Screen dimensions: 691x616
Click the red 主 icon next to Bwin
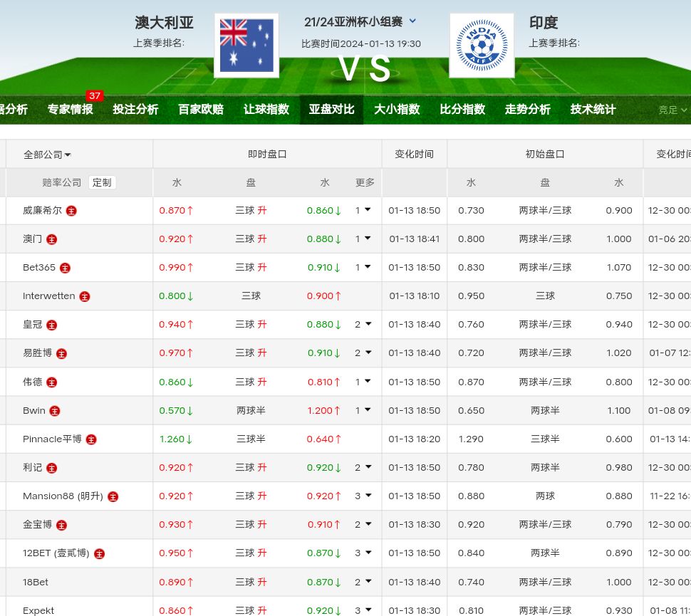[55, 411]
